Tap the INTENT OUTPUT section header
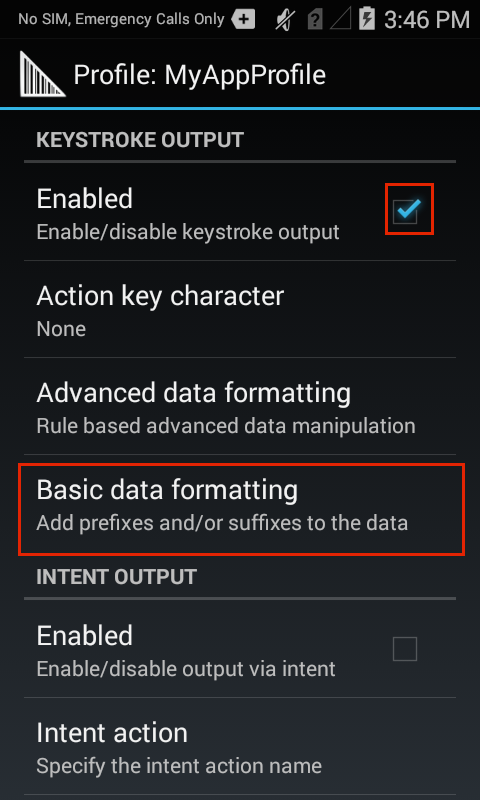480x800 pixels. pyautogui.click(x=116, y=577)
